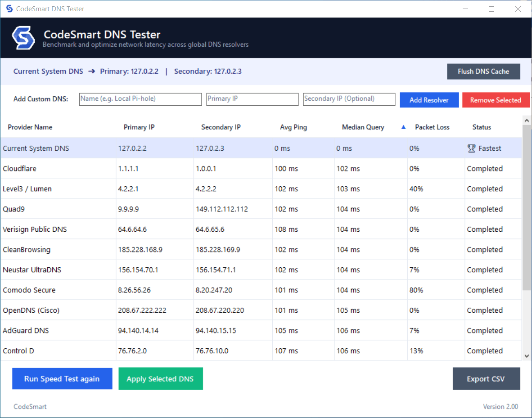
Task: Select Verisign Public DNS row
Action: coord(261,229)
